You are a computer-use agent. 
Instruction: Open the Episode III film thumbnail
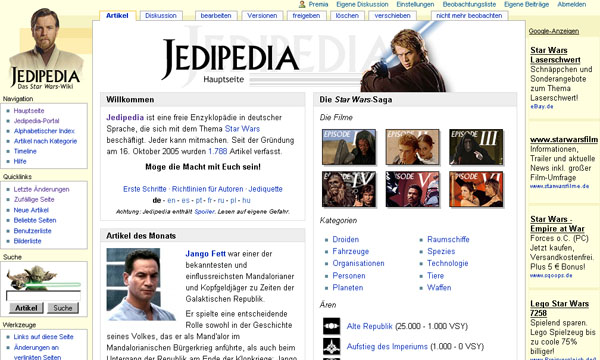tap(476, 147)
